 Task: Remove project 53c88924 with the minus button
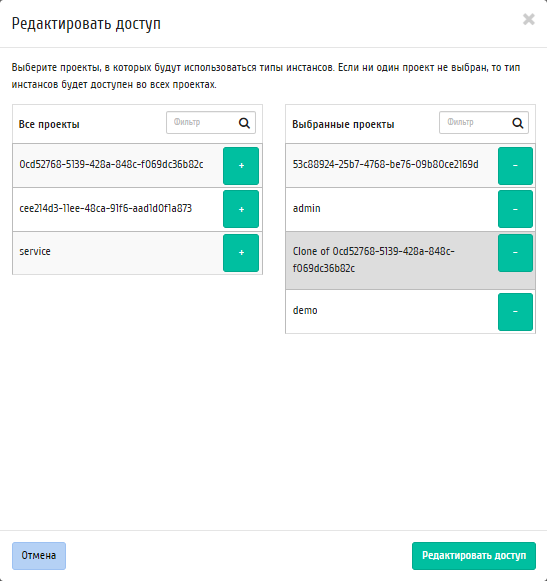515,166
